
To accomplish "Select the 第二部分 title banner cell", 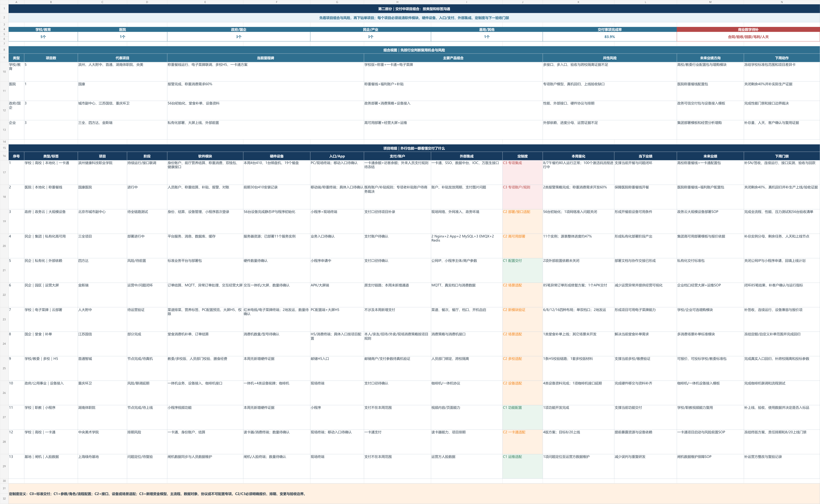I will click(x=414, y=9).
